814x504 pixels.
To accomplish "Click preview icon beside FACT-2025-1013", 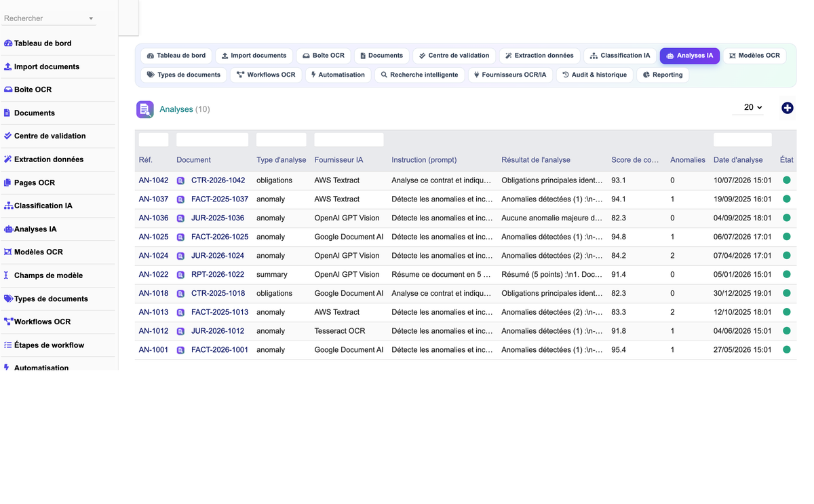I will click(180, 313).
